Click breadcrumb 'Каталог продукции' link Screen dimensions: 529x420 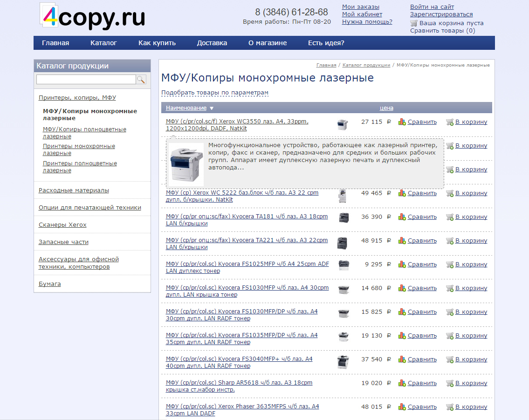click(x=366, y=65)
